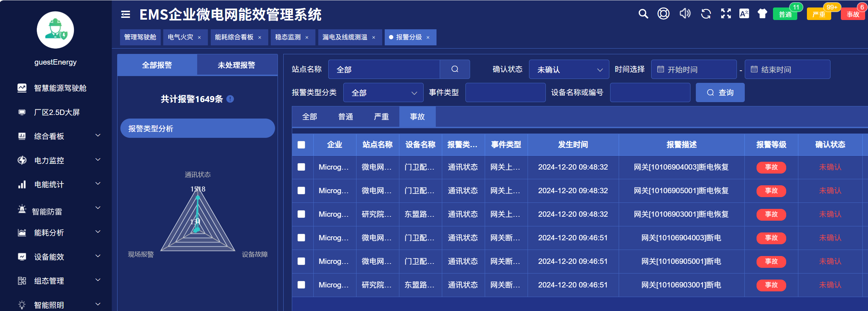Click the orange 严重 alarm badge button
The height and width of the screenshot is (311, 868).
coord(818,14)
